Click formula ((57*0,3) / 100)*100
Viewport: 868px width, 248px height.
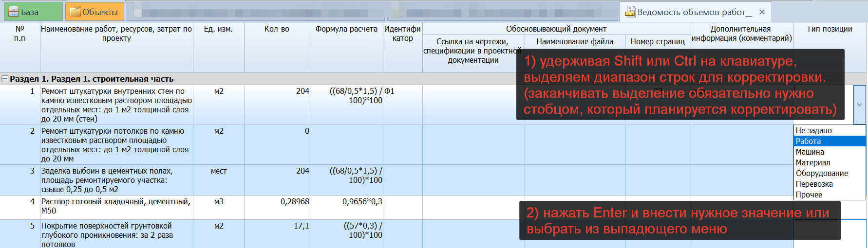pos(346,234)
